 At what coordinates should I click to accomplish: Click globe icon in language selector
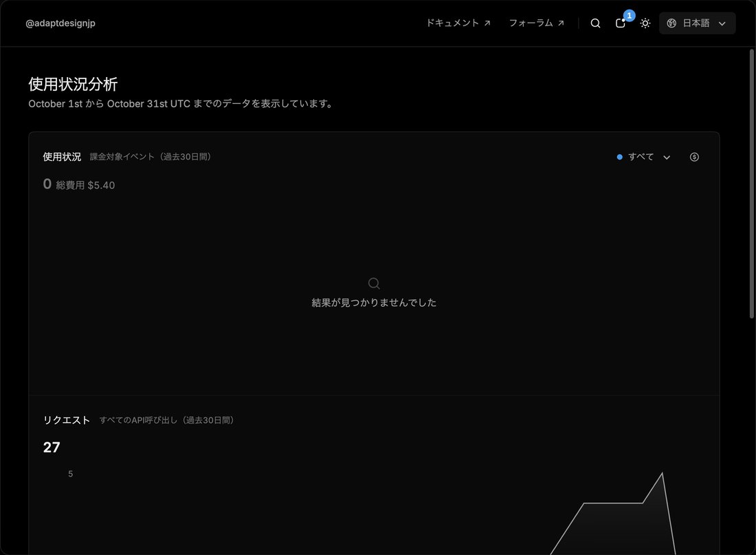click(x=671, y=23)
